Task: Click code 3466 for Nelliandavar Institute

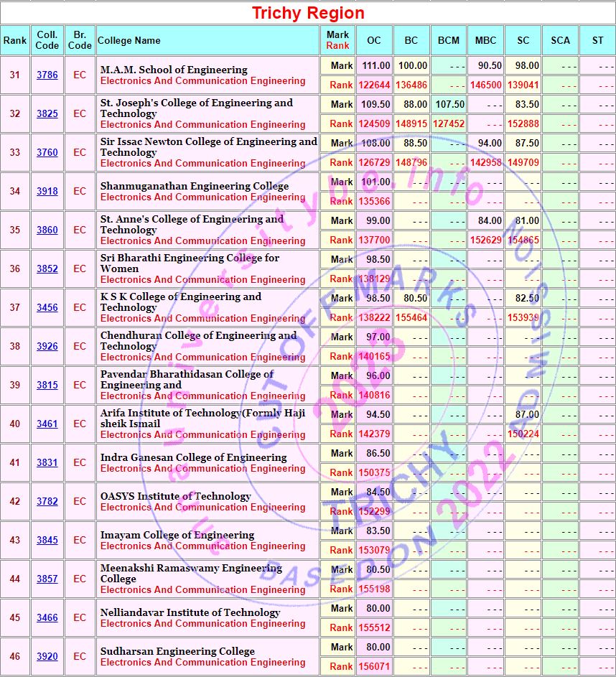Action: point(47,618)
